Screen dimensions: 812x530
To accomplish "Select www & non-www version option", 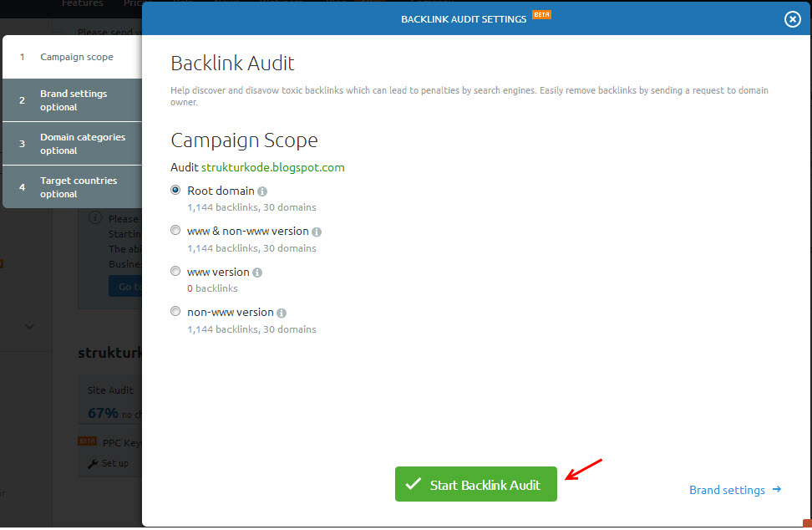I will tap(175, 230).
